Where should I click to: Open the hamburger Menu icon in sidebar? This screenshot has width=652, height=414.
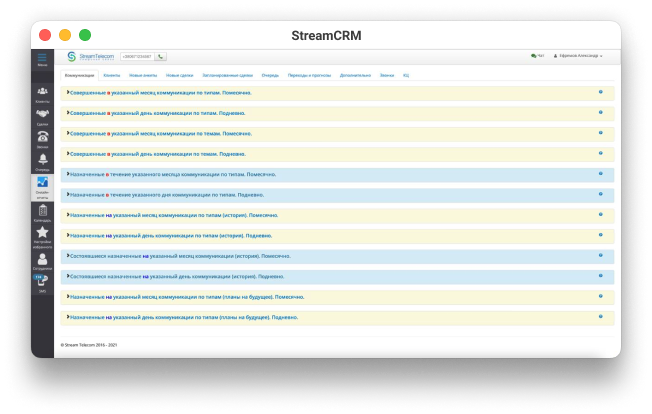point(42,57)
